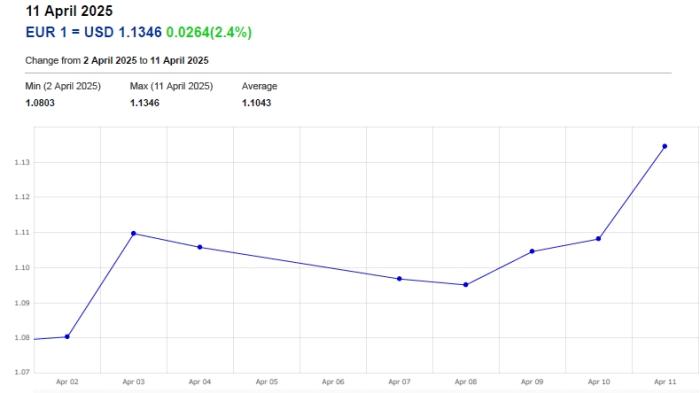Click the 1.09 y-axis label
This screenshot has height=393, width=700.
pyautogui.click(x=22, y=303)
